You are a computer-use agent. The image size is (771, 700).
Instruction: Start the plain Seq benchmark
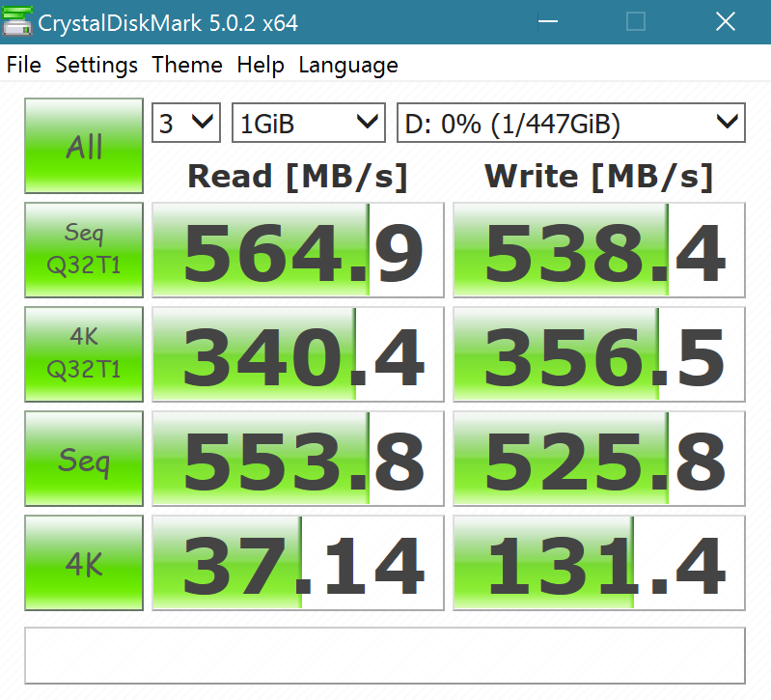pyautogui.click(x=84, y=459)
